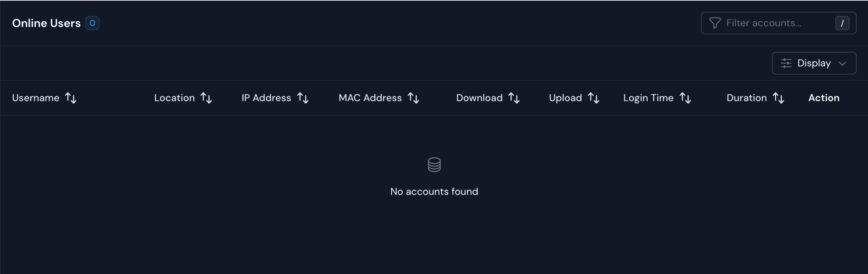
Task: Click the Duration sort arrows icon
Action: (778, 98)
